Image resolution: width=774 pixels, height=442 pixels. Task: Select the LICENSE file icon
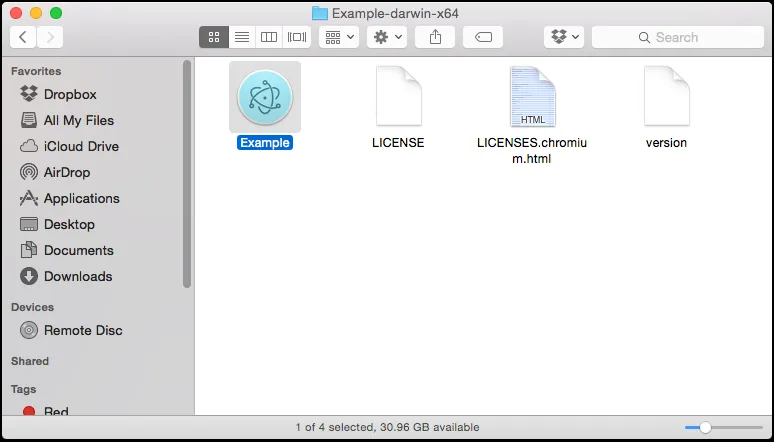click(x=399, y=96)
